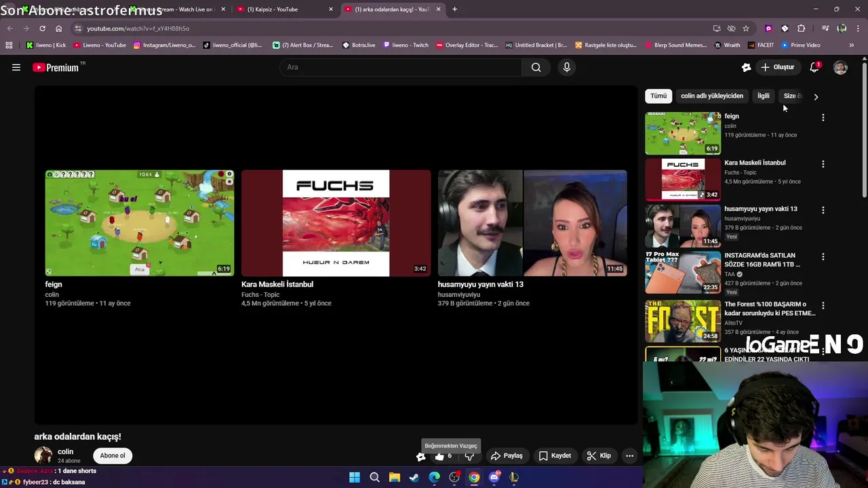
Task: Bookmark this page star icon
Action: 746,28
